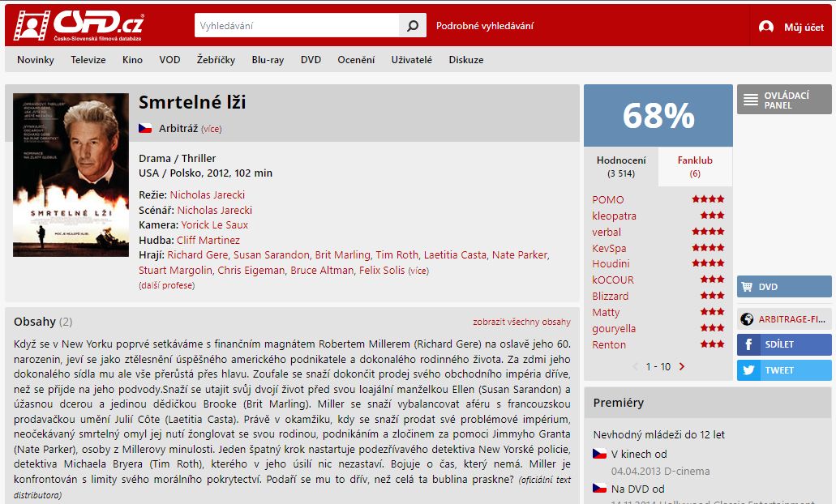Click the DVD shopping cart button
Screen dimensions: 836x504
[x=784, y=287]
